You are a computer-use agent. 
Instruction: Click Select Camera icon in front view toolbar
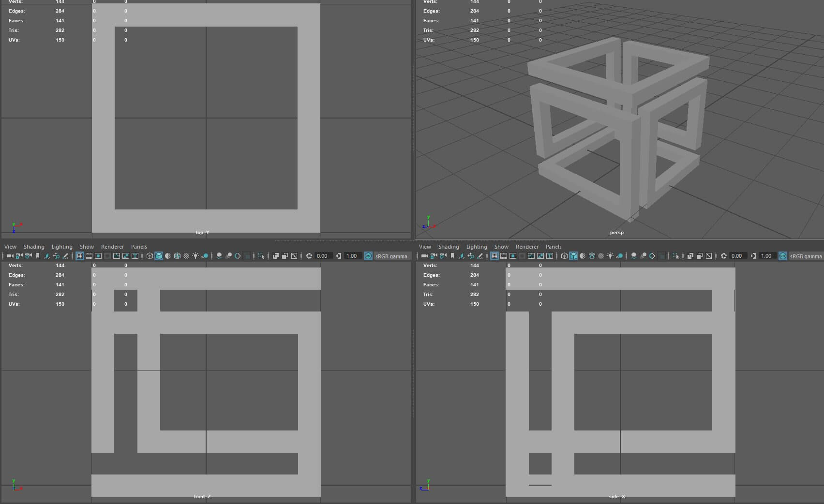point(10,256)
